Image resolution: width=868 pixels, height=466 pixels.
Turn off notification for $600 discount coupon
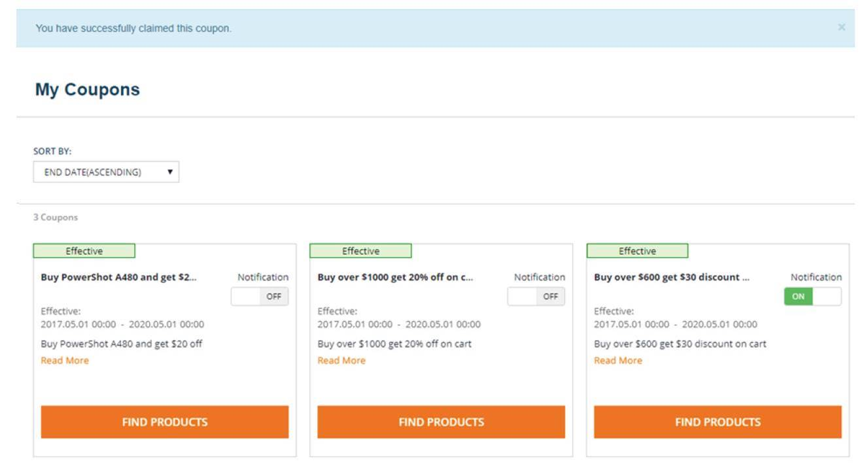[x=813, y=297]
